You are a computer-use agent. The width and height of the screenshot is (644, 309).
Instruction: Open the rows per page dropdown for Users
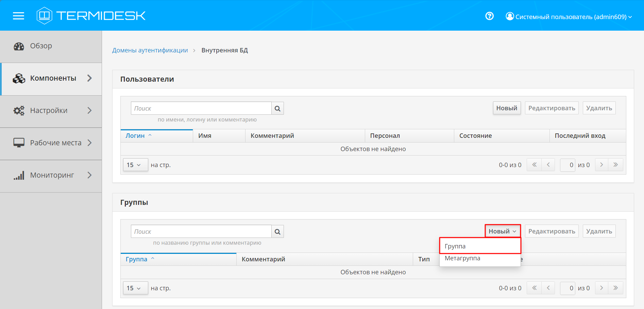pos(135,165)
